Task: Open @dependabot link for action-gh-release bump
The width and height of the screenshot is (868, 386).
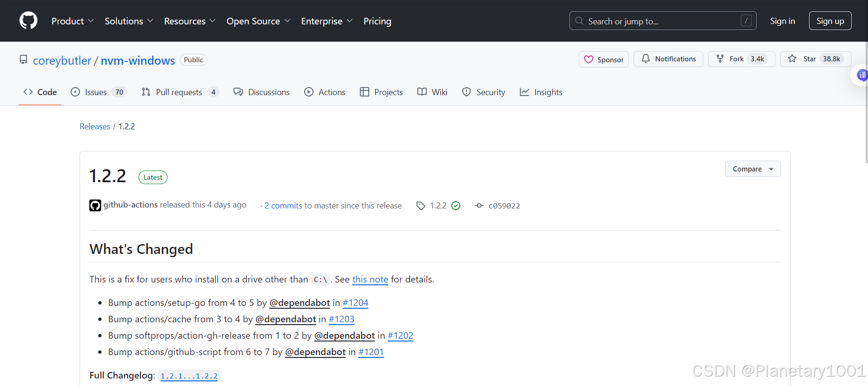Action: click(344, 335)
